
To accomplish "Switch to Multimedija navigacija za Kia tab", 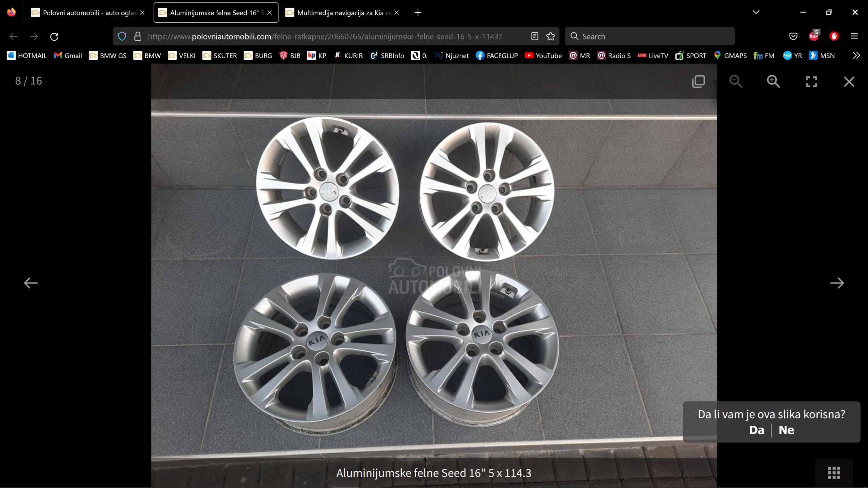I will pyautogui.click(x=343, y=12).
